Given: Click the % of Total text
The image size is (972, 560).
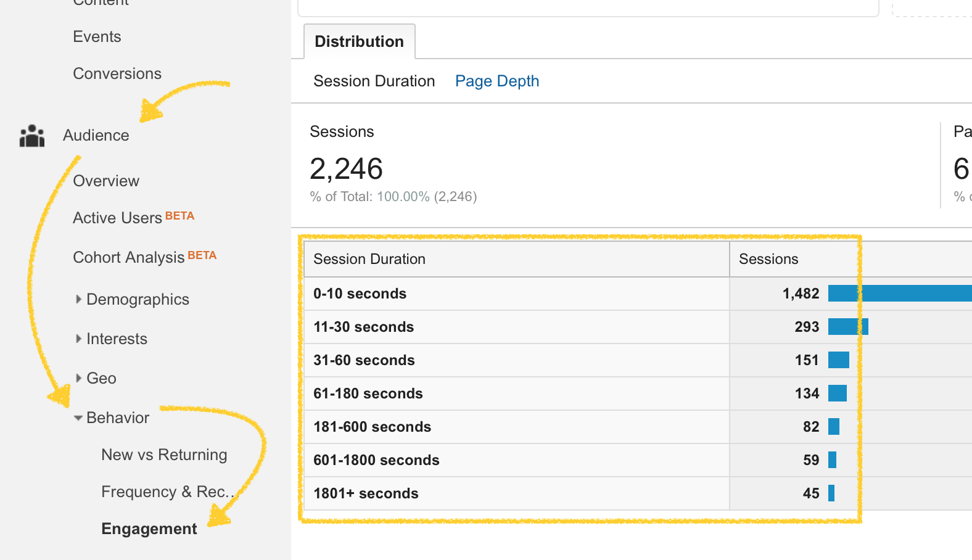Looking at the screenshot, I should [x=393, y=197].
